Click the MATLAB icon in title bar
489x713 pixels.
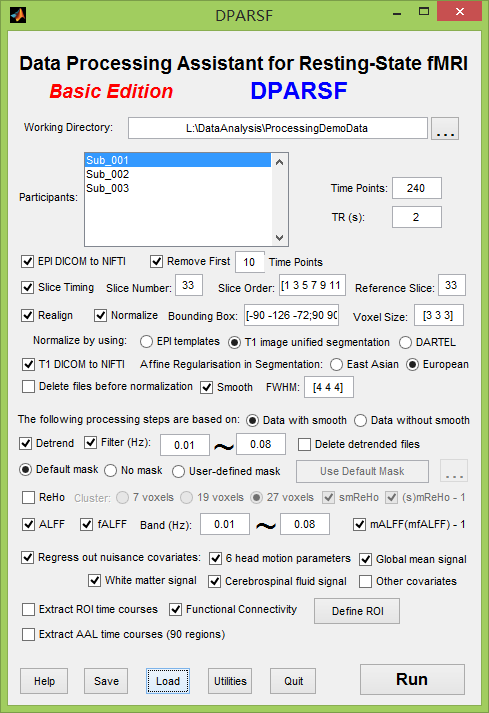pos(18,15)
